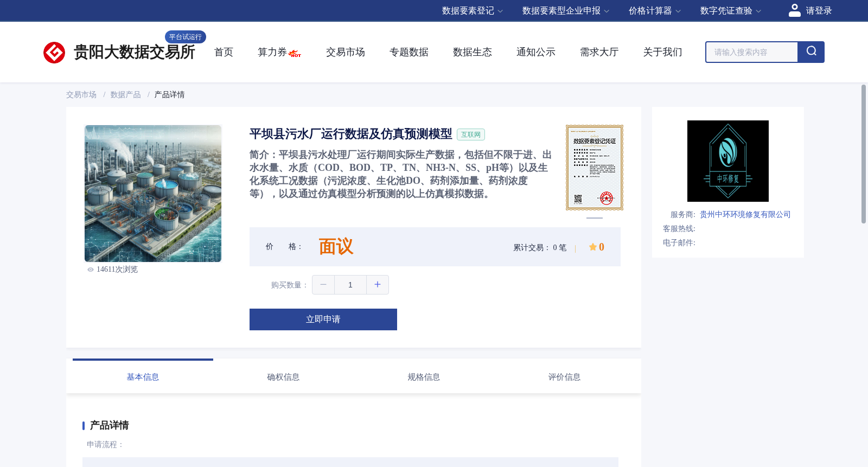Click the 电子邮件 label
The height and width of the screenshot is (467, 868).
tap(679, 243)
